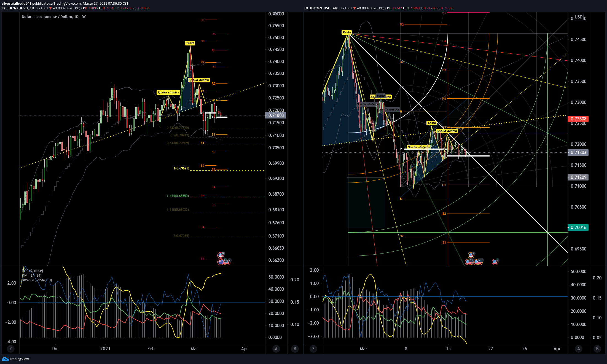Screen dimensions: 607x364
Task: Click the TradingView text link
Action: [x=19, y=359]
